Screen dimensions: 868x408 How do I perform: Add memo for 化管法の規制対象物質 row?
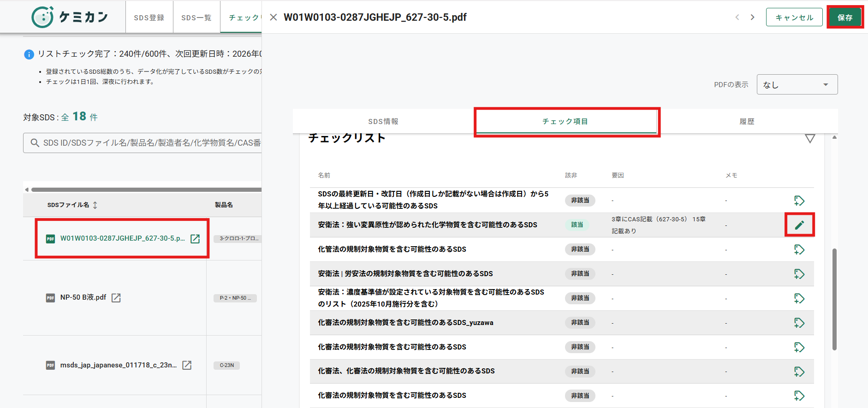(799, 249)
